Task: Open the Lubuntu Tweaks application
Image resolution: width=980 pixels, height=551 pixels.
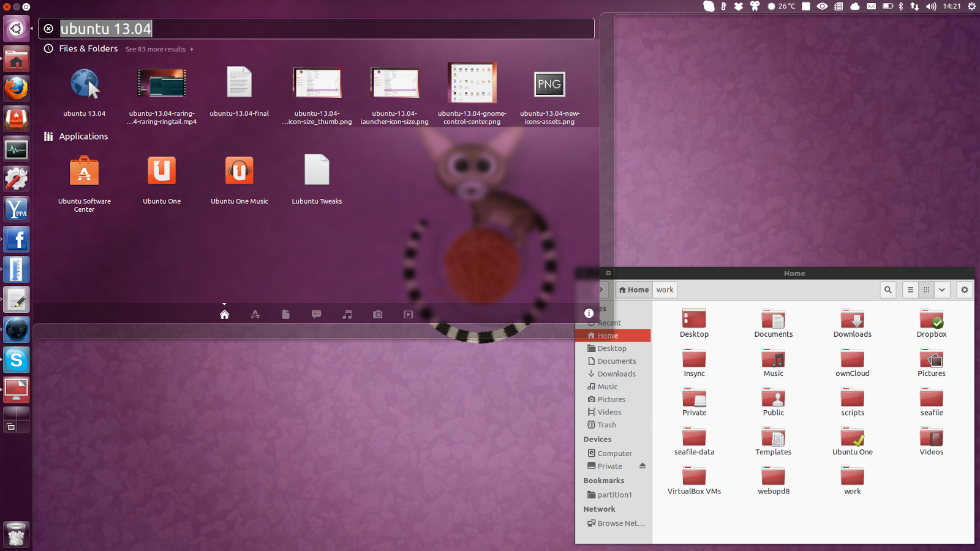Action: (x=317, y=172)
